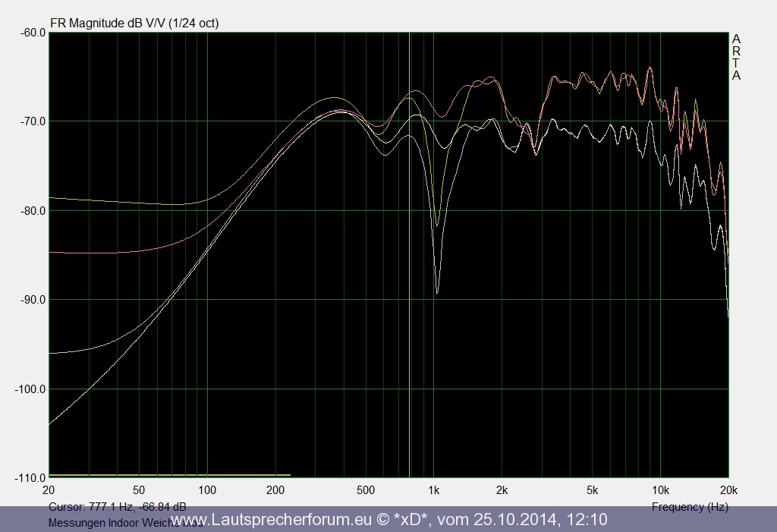
Task: Click the ARTA logo text at top right
Action: click(736, 57)
